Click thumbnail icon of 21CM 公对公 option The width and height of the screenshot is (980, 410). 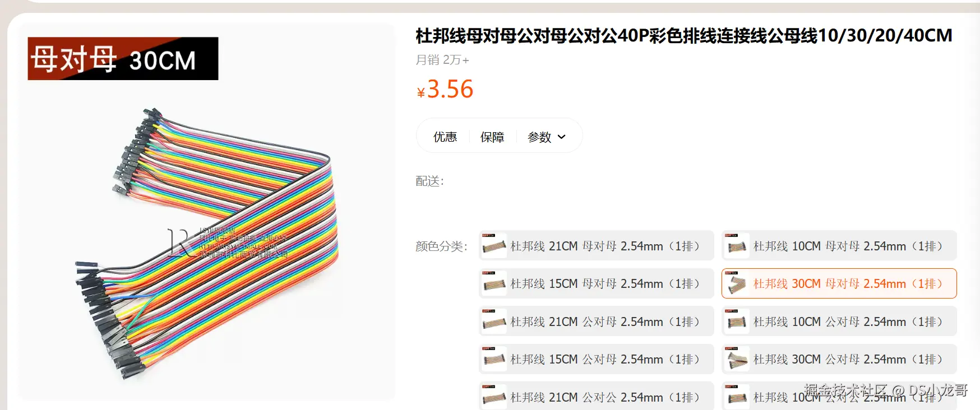(494, 397)
